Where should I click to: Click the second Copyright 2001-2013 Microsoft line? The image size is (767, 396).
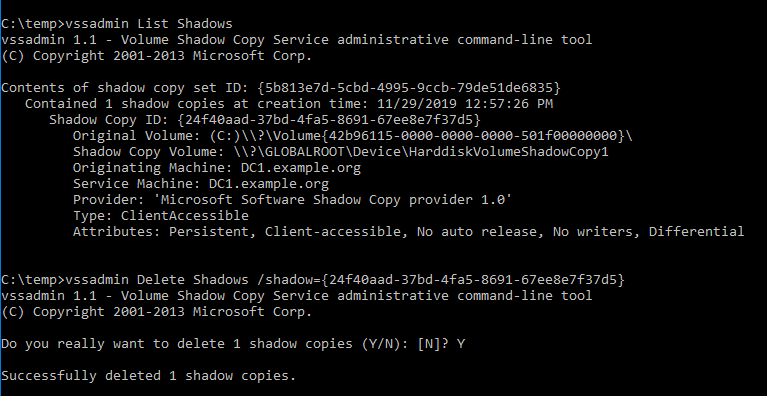[x=157, y=312]
